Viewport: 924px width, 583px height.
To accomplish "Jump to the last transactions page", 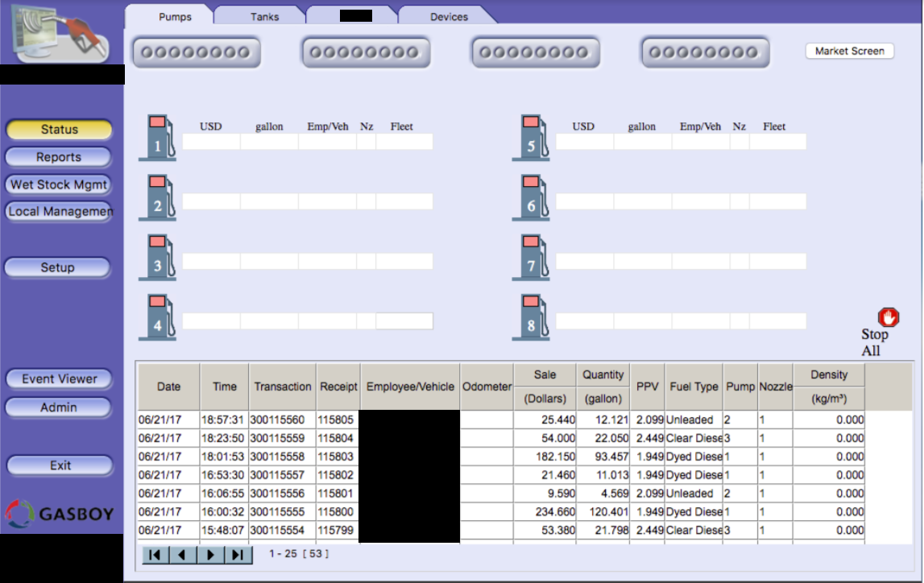I will click(238, 555).
